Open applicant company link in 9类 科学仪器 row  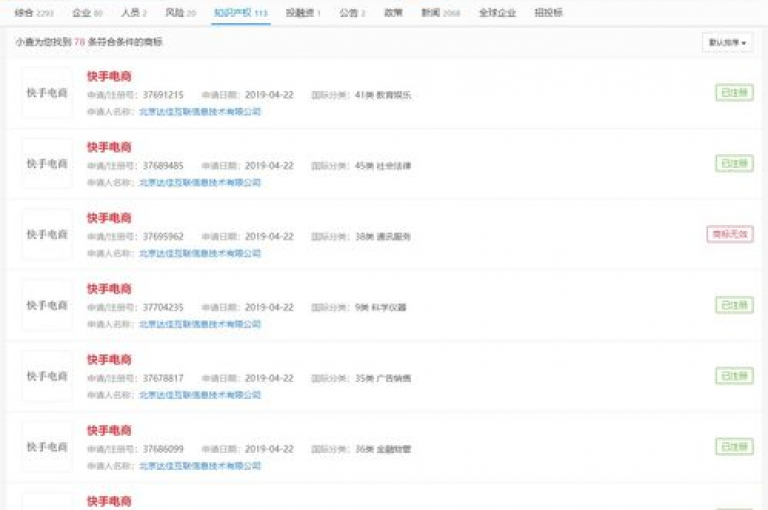(200, 324)
